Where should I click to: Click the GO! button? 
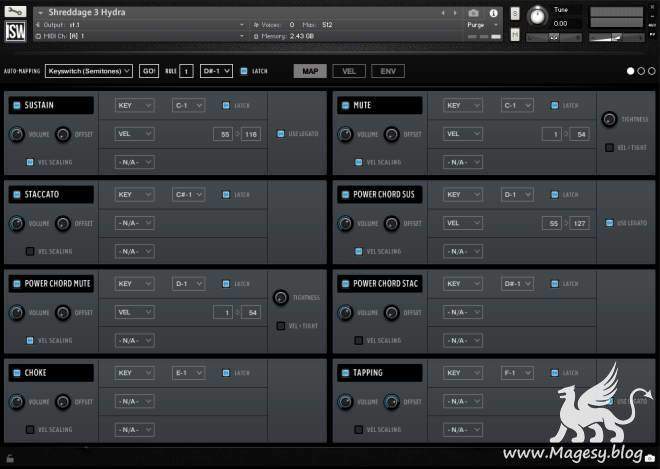pyautogui.click(x=149, y=71)
